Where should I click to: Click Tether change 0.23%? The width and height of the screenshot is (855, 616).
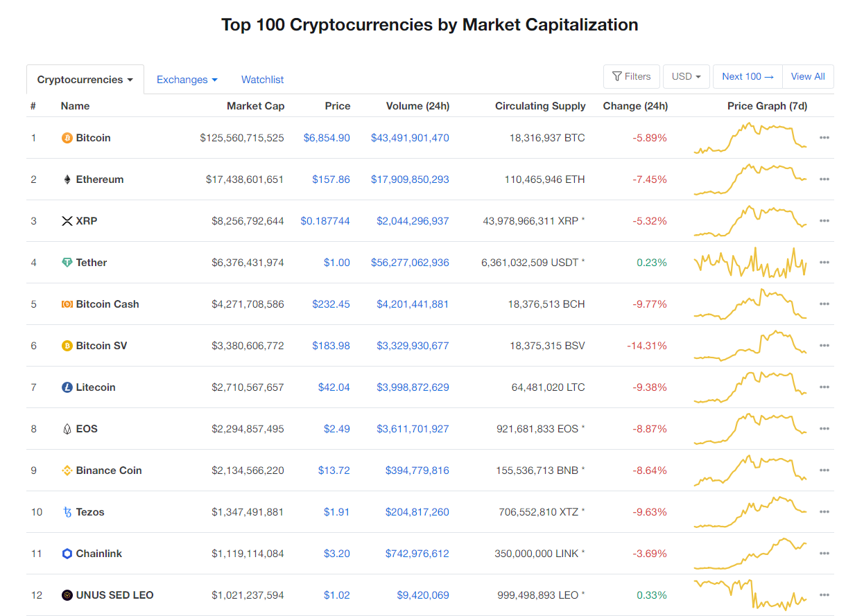click(x=652, y=263)
